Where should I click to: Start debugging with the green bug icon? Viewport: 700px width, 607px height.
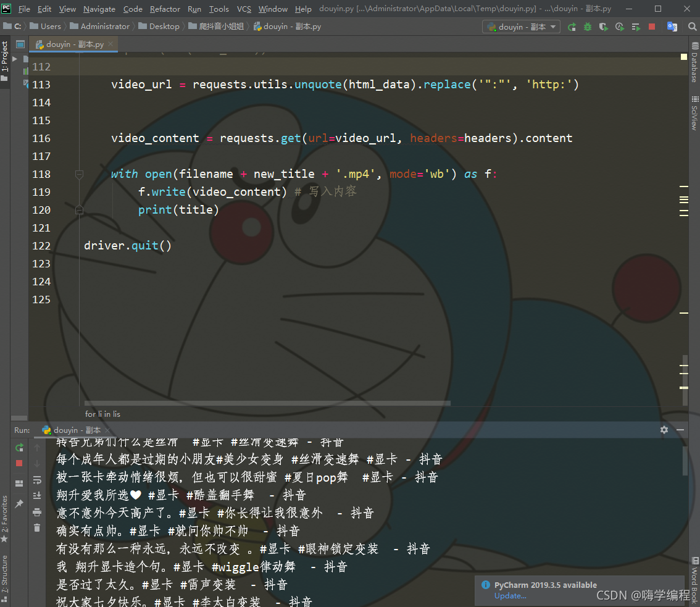point(588,27)
